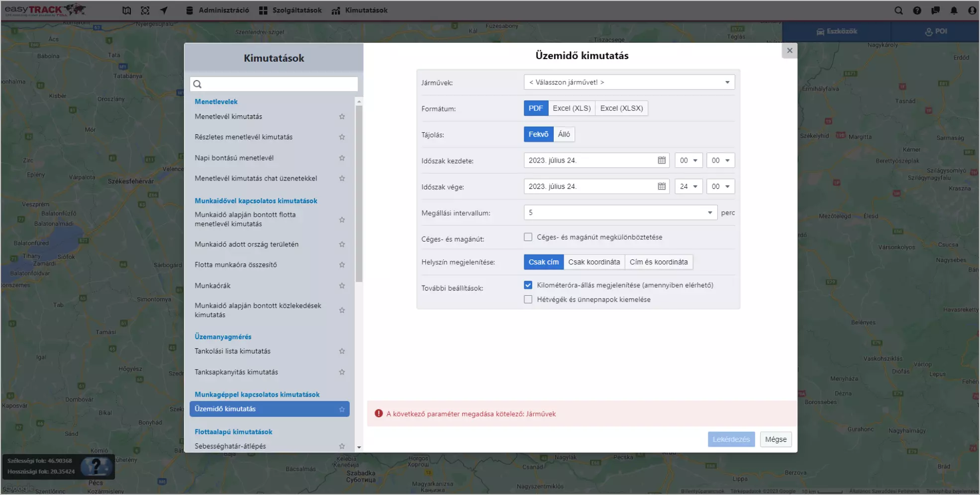The width and height of the screenshot is (980, 495).
Task: Click the navigation arrow icon
Action: [x=164, y=10]
